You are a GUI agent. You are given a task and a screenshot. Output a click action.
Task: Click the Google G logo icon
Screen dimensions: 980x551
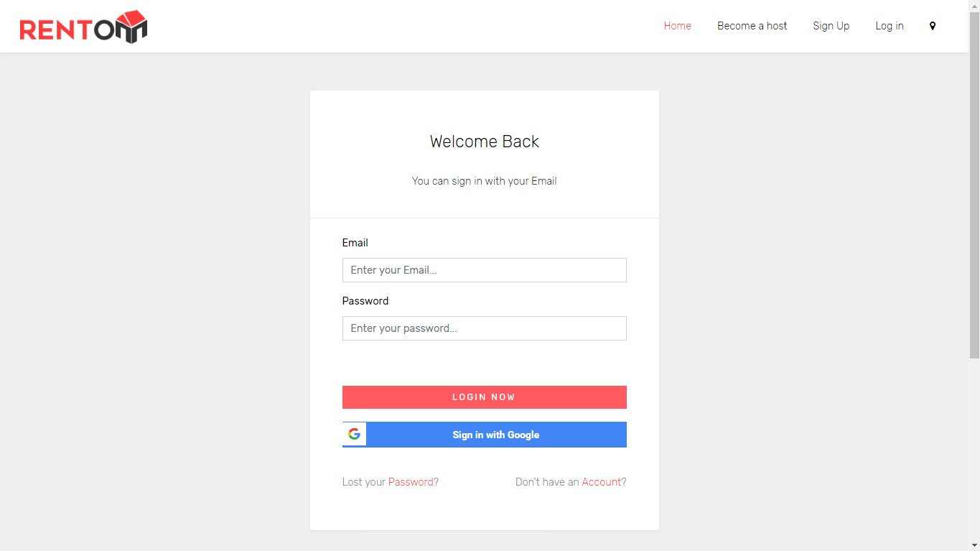[354, 434]
